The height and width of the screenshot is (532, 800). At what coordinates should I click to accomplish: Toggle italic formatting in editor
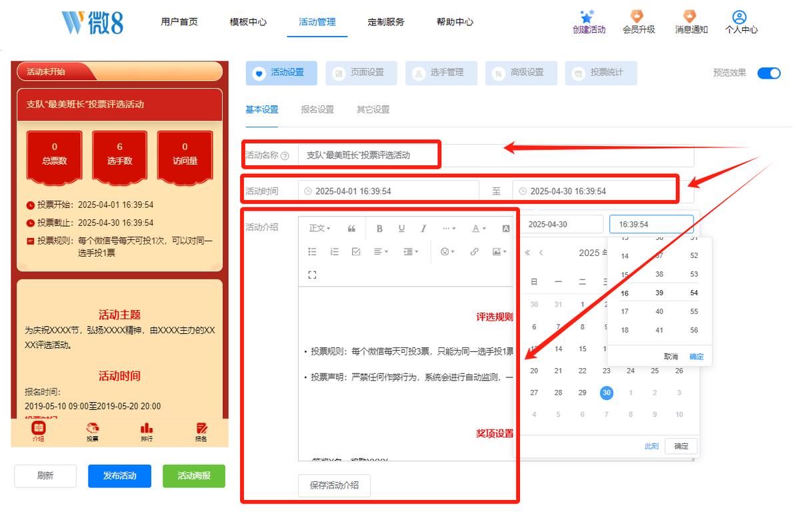(423, 229)
